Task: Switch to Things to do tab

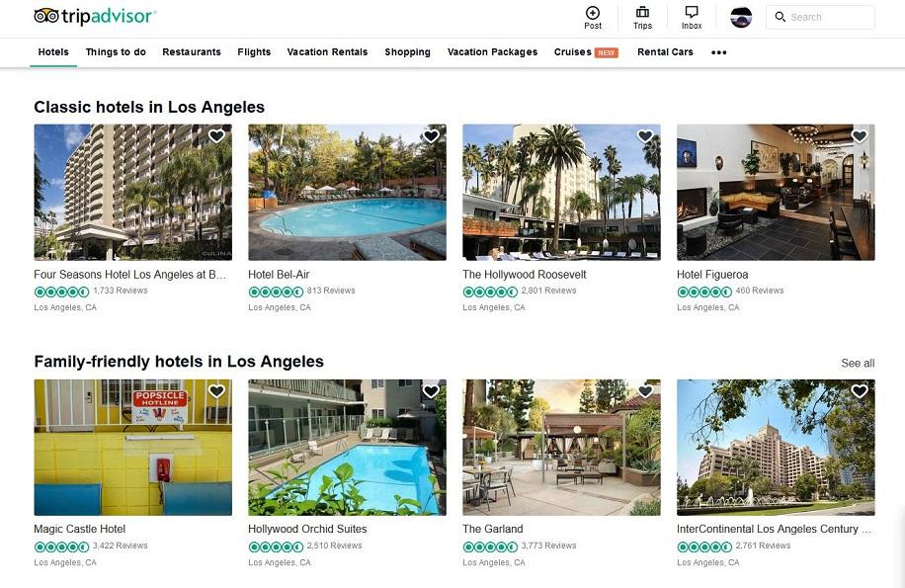Action: coord(116,52)
